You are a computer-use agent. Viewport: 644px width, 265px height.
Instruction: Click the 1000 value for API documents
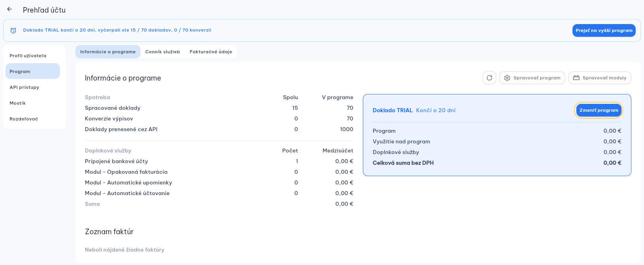(347, 129)
